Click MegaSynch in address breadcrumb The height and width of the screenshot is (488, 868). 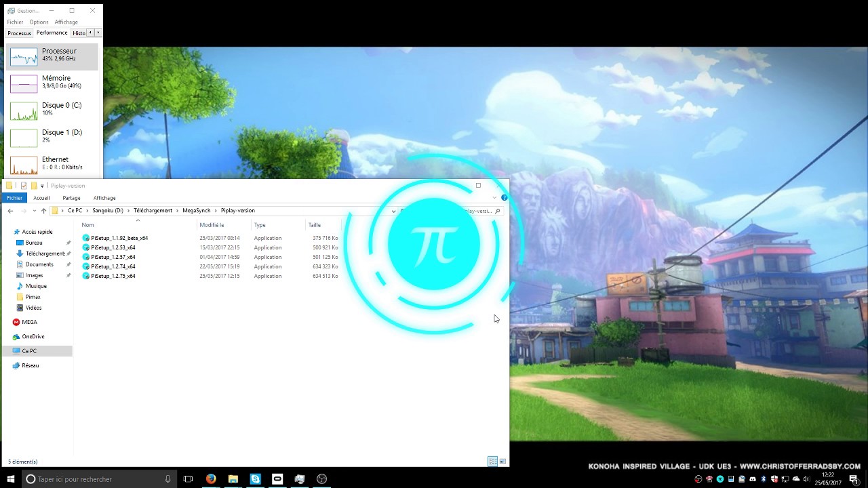click(197, 211)
